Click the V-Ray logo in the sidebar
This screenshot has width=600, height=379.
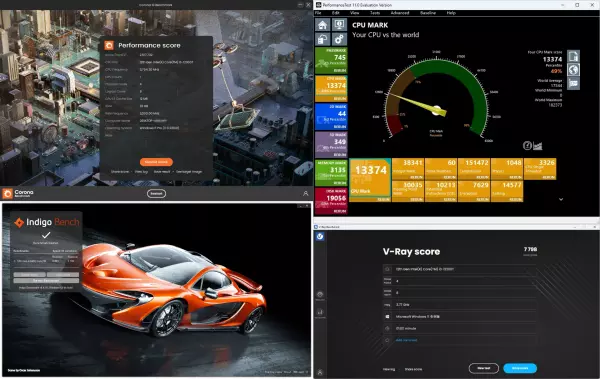click(320, 237)
